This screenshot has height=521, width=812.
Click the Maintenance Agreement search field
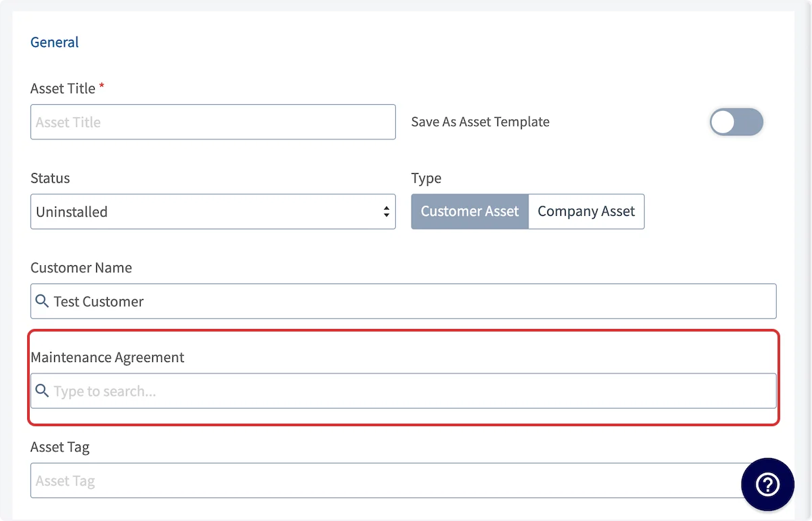coord(403,391)
